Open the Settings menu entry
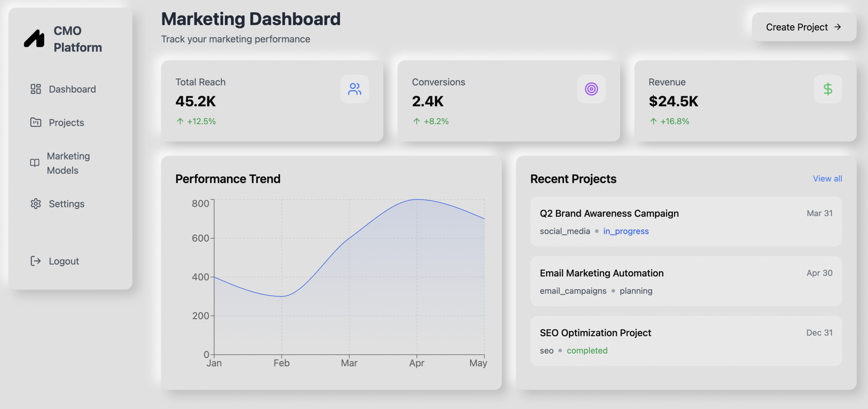This screenshot has width=868, height=409. tap(66, 204)
